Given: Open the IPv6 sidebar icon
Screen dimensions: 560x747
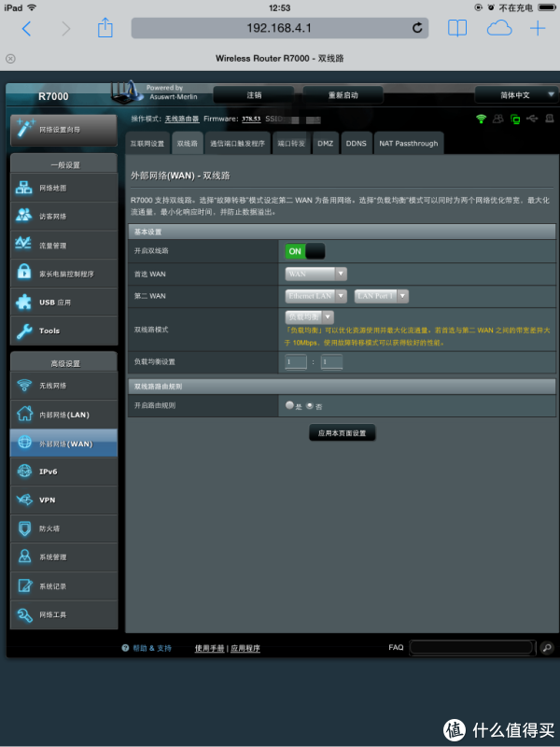Looking at the screenshot, I should point(24,472).
